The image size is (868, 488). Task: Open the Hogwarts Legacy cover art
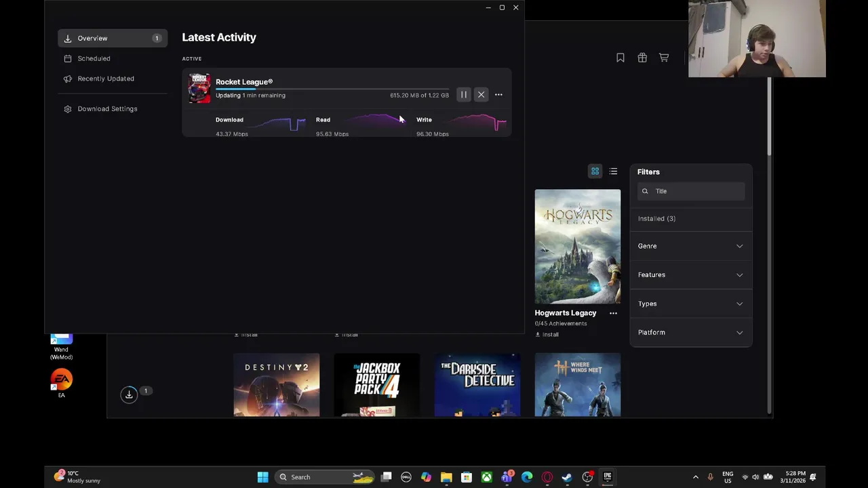tap(578, 247)
